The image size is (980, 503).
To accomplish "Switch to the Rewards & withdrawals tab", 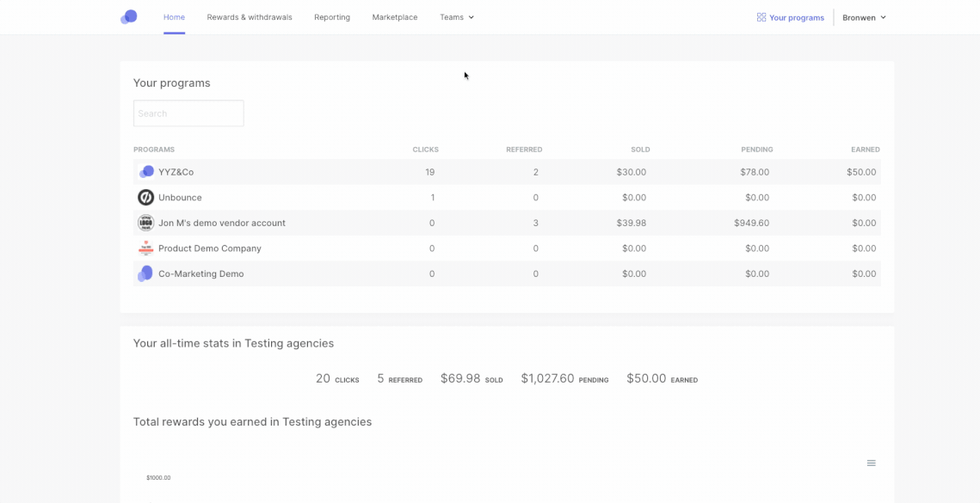I will click(x=249, y=16).
